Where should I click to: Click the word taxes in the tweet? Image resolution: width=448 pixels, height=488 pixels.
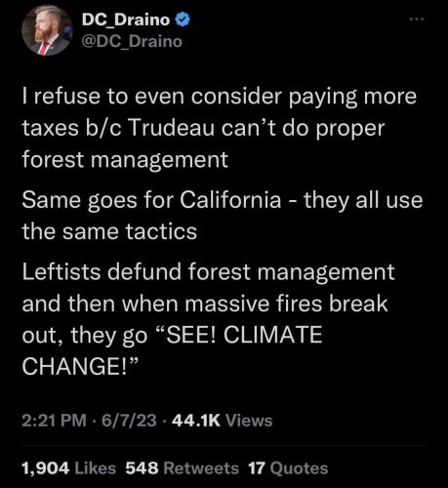coord(50,128)
